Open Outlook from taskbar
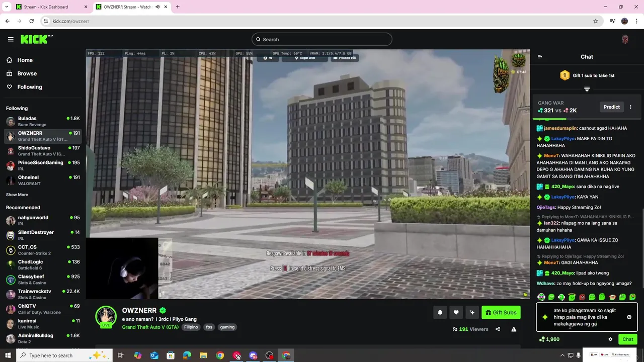The height and width of the screenshot is (362, 644). click(x=154, y=355)
